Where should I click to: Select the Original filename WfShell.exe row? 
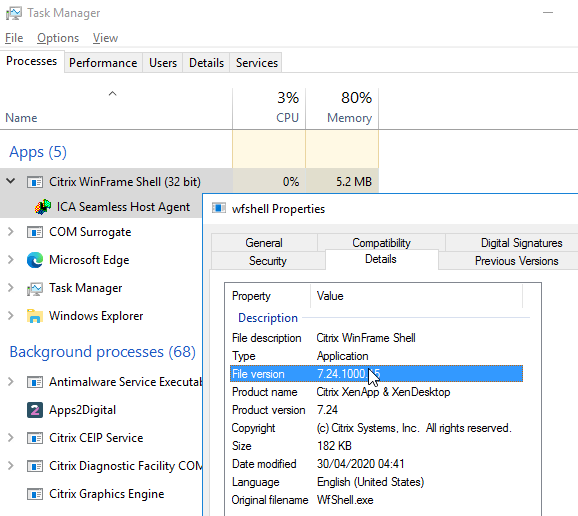click(376, 500)
